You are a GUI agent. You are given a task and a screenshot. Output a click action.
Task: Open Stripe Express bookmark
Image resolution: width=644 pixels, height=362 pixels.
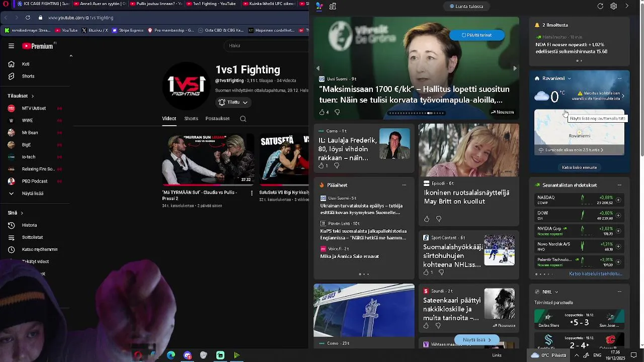point(128,30)
